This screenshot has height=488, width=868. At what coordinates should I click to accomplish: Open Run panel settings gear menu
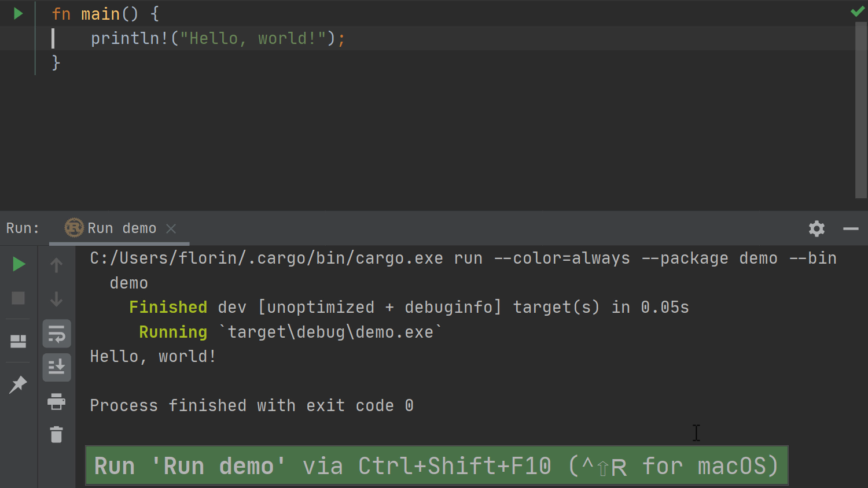[816, 228]
